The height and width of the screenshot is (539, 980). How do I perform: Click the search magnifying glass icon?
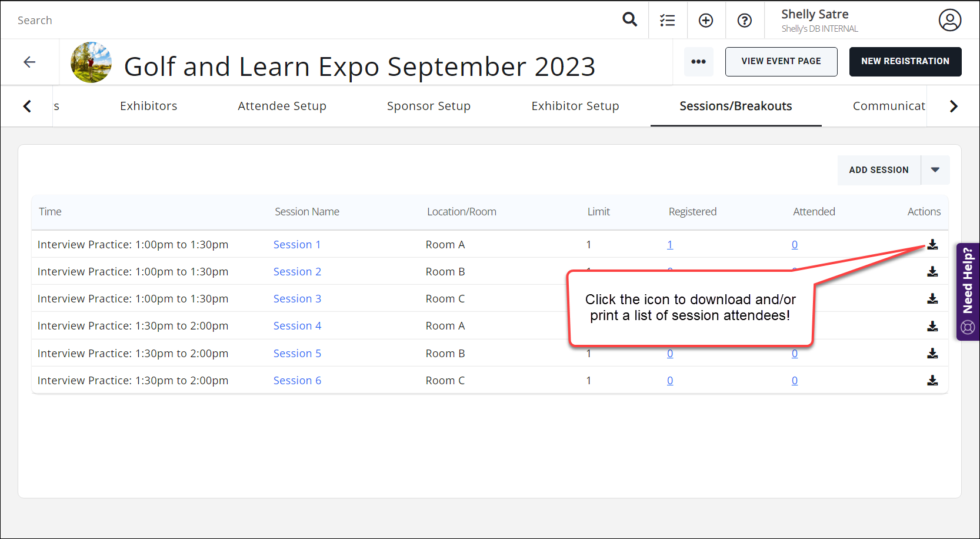(629, 19)
